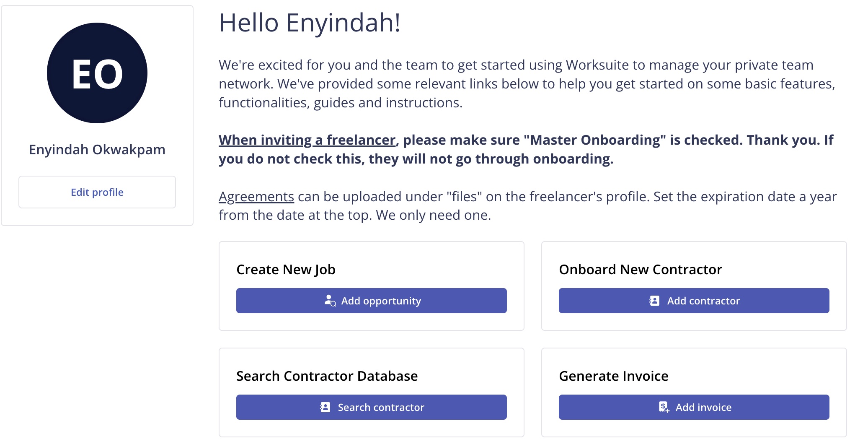Screen dimensions: 868x447
Task: Click the Onboard New Contractor card title
Action: click(x=641, y=270)
